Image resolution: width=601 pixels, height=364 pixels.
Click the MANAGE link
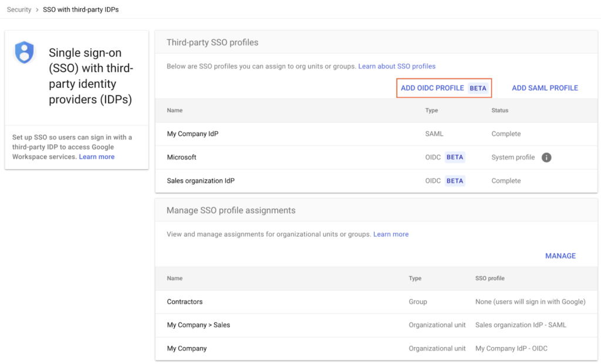[x=561, y=256]
